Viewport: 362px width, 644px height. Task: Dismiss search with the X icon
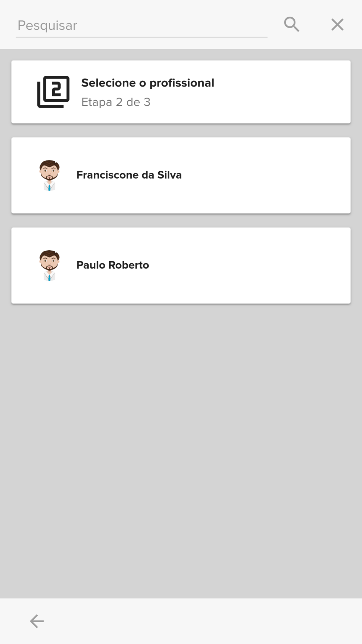click(x=337, y=25)
